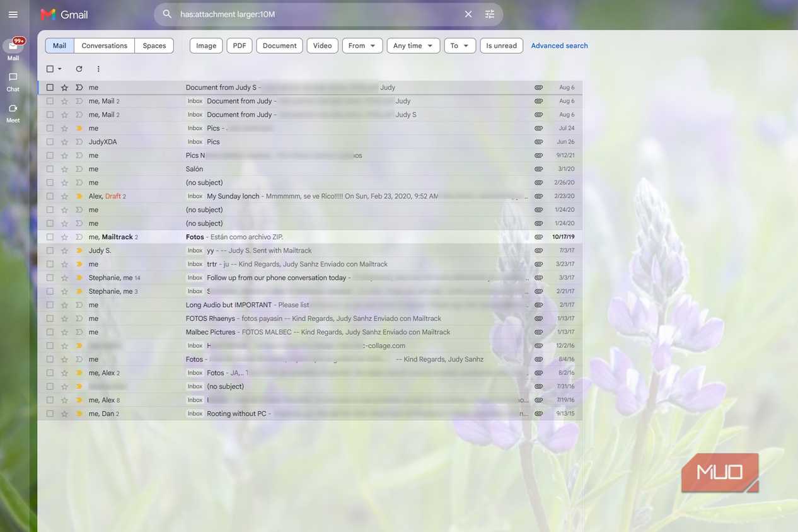798x532 pixels.
Task: Check the Long Audio but IMPORTANT checkbox
Action: (50, 305)
